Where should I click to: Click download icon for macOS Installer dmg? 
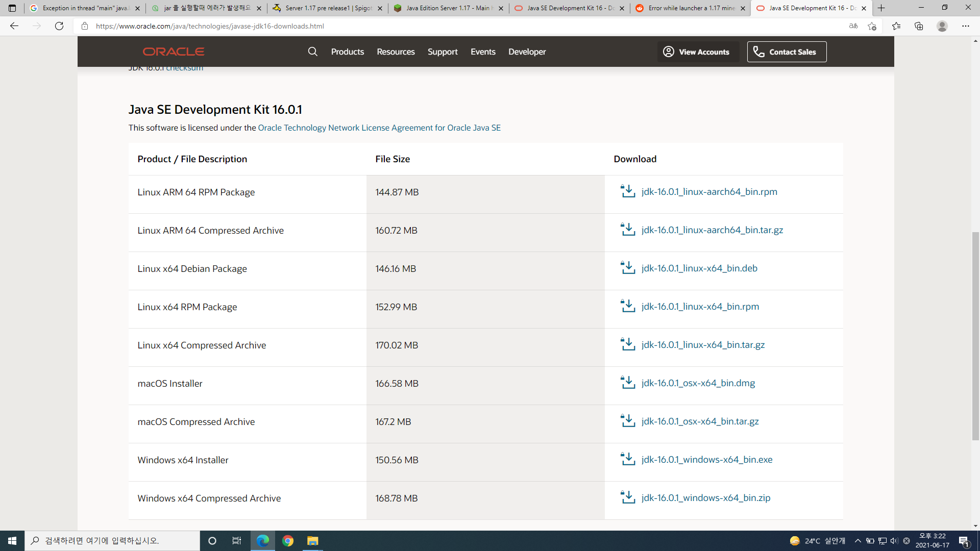pyautogui.click(x=627, y=383)
